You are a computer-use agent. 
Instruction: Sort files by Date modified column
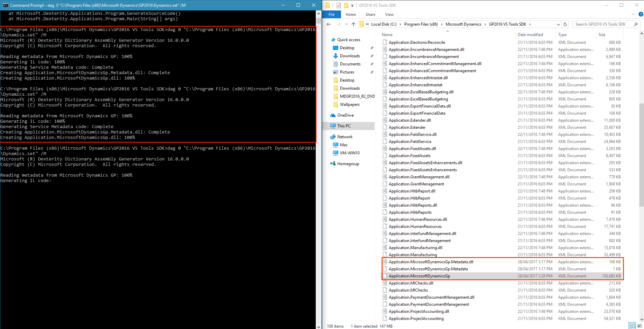click(x=530, y=35)
